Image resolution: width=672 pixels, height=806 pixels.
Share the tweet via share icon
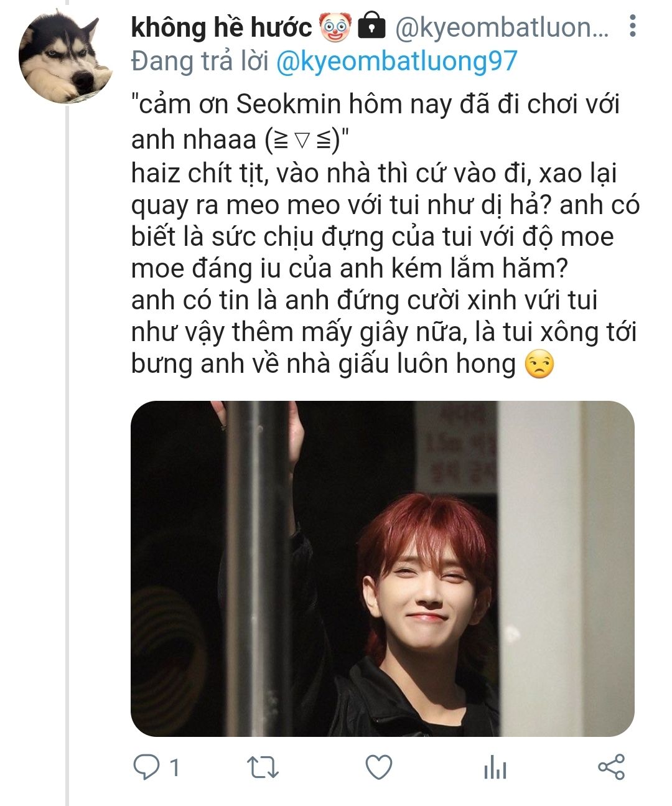coord(611,767)
